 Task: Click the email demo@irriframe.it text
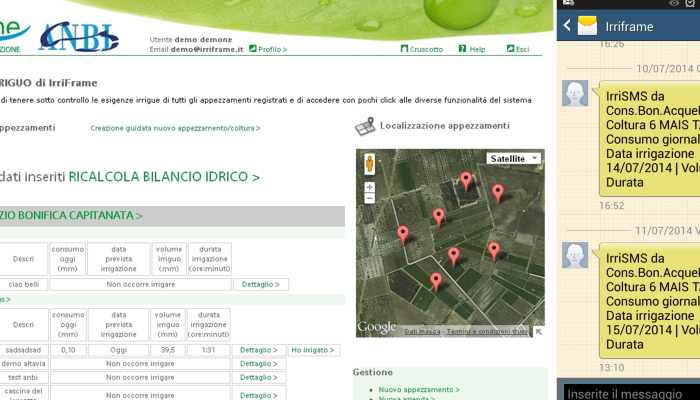click(x=207, y=50)
